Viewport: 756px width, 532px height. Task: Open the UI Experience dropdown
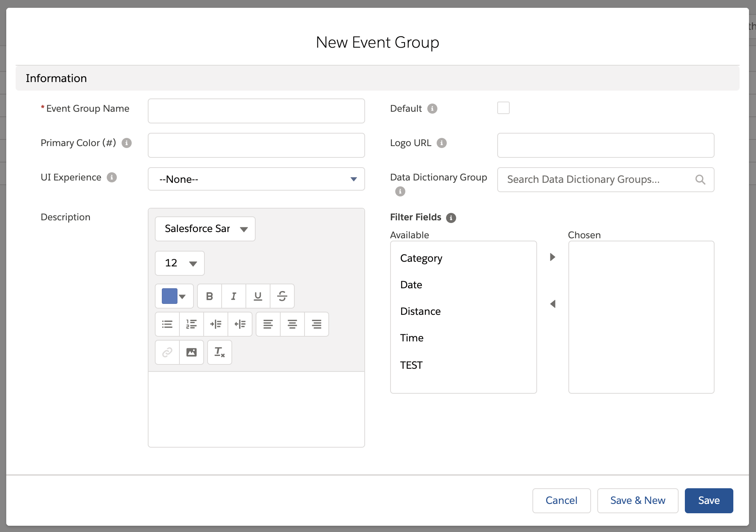pyautogui.click(x=256, y=179)
